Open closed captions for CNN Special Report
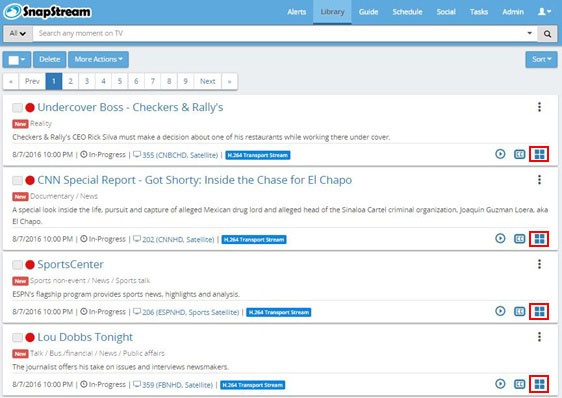The width and height of the screenshot is (562, 398). point(519,238)
